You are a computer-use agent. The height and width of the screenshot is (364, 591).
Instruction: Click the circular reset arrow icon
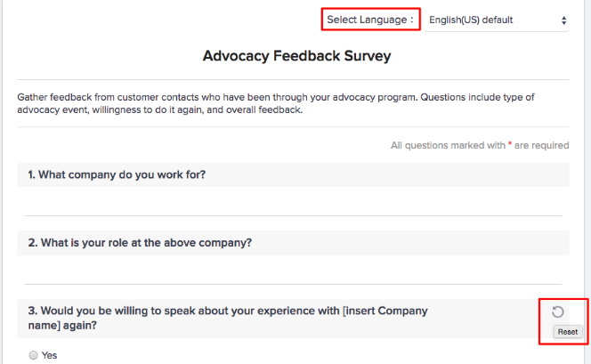tap(558, 311)
